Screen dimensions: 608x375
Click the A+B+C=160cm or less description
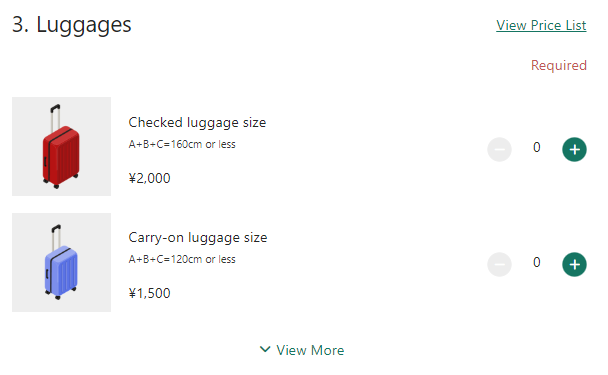tap(182, 144)
